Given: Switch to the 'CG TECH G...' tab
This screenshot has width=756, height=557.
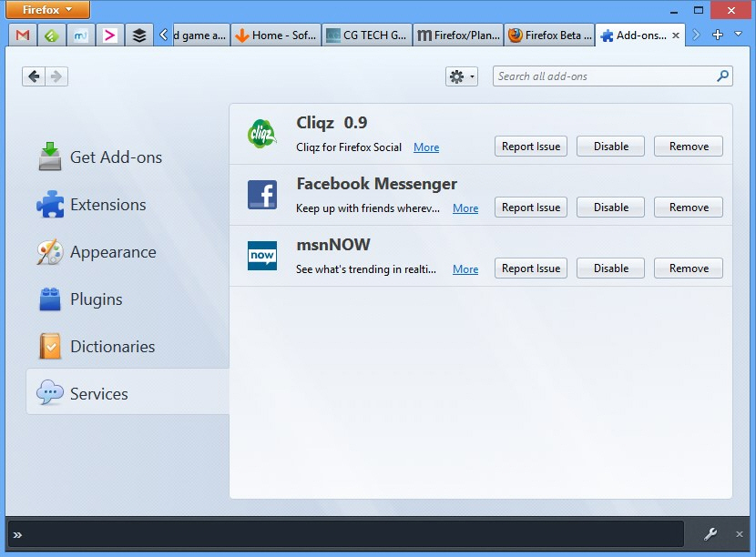Looking at the screenshot, I should coord(367,35).
